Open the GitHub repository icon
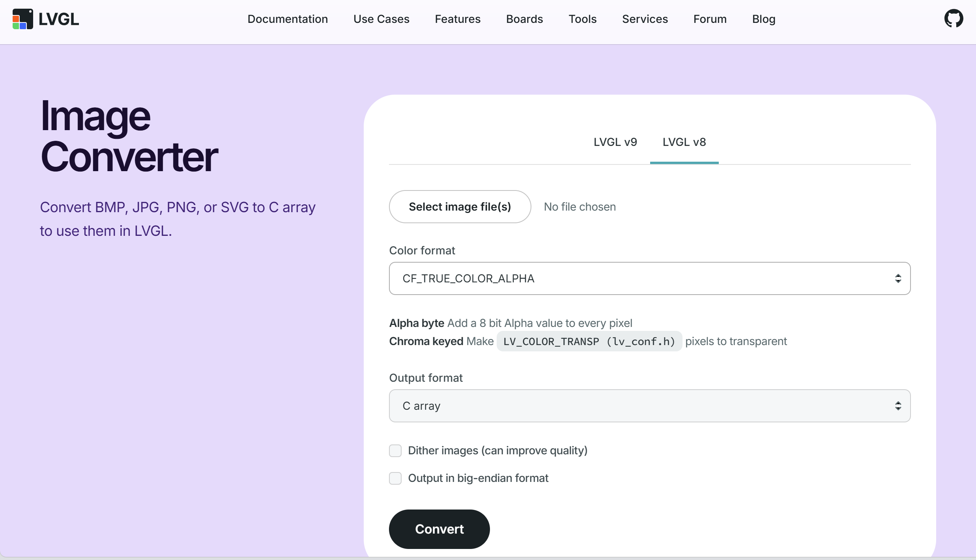The height and width of the screenshot is (560, 976). coord(954,19)
